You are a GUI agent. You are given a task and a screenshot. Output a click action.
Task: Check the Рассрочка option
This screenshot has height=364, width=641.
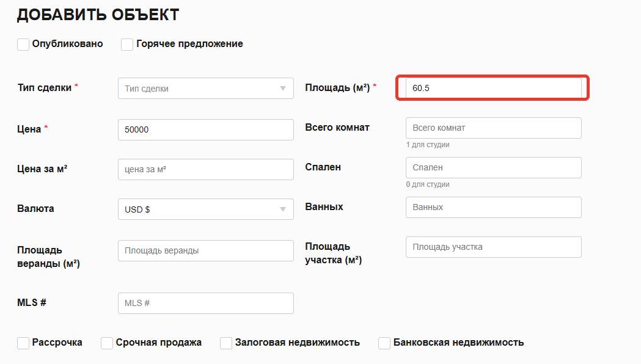coord(23,343)
